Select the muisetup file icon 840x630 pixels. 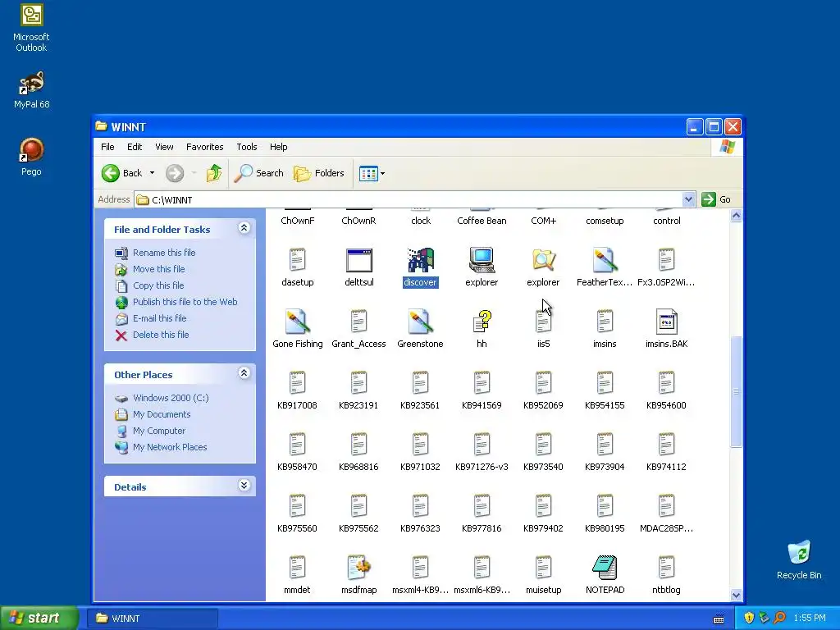pyautogui.click(x=543, y=568)
